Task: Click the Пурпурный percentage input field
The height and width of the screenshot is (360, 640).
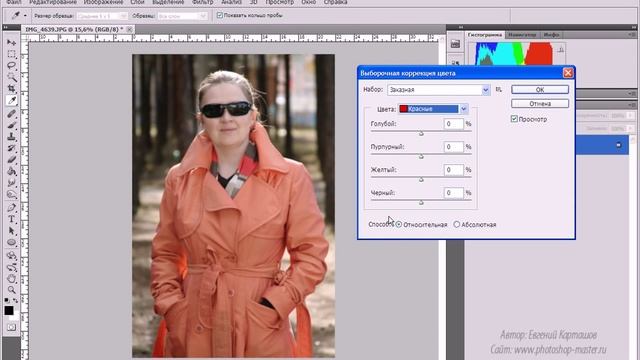Action: click(x=453, y=147)
